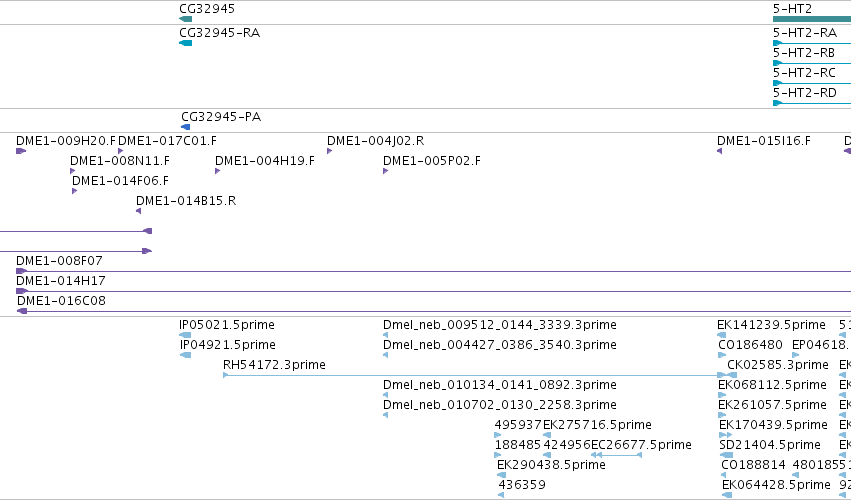The image size is (851, 500).
Task: Click the DME1-008F07 clone label
Action: click(59, 261)
